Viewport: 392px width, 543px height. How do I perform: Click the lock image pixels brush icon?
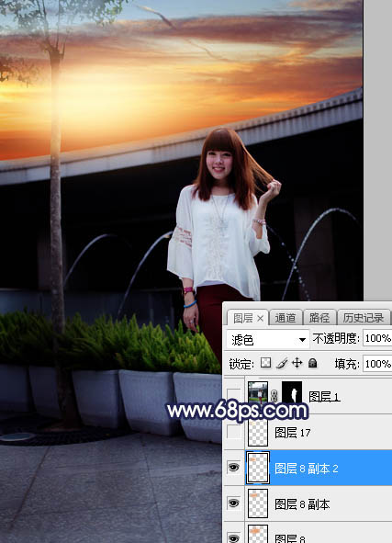click(282, 363)
